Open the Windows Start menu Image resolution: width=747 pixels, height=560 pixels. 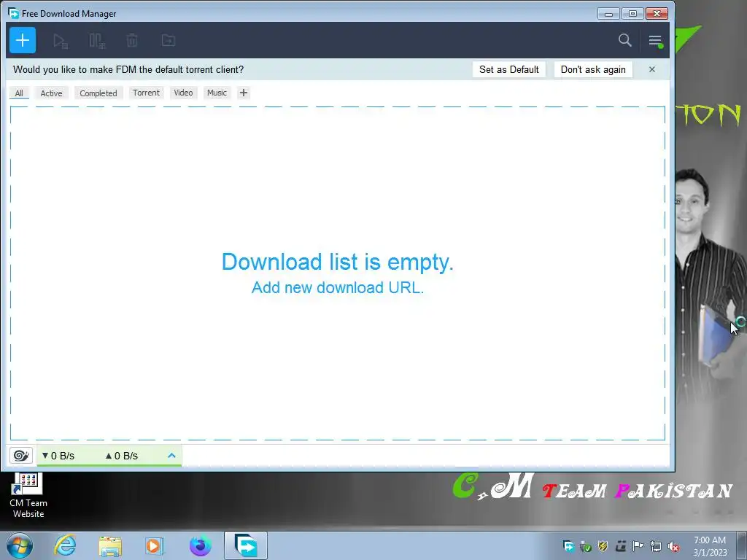(x=20, y=545)
